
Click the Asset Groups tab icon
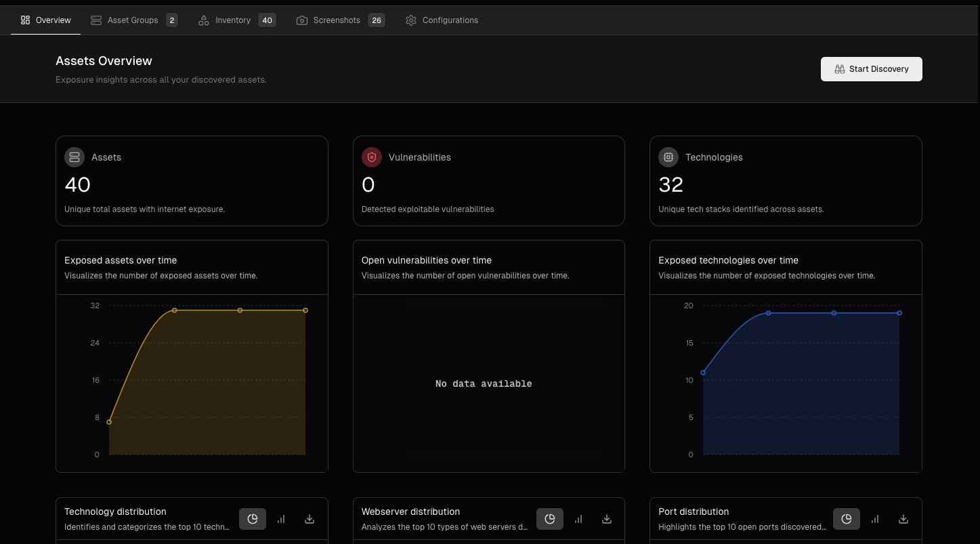point(96,20)
